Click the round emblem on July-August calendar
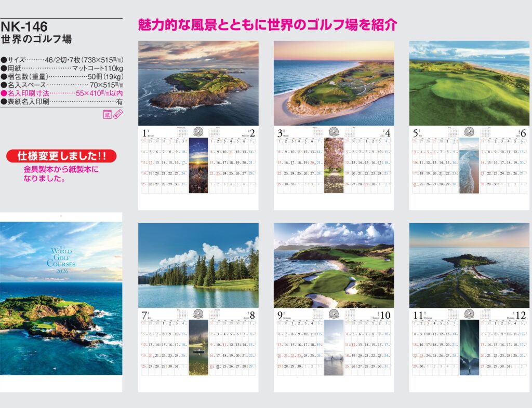Screen dimensions: 532x408 (x=198, y=314)
